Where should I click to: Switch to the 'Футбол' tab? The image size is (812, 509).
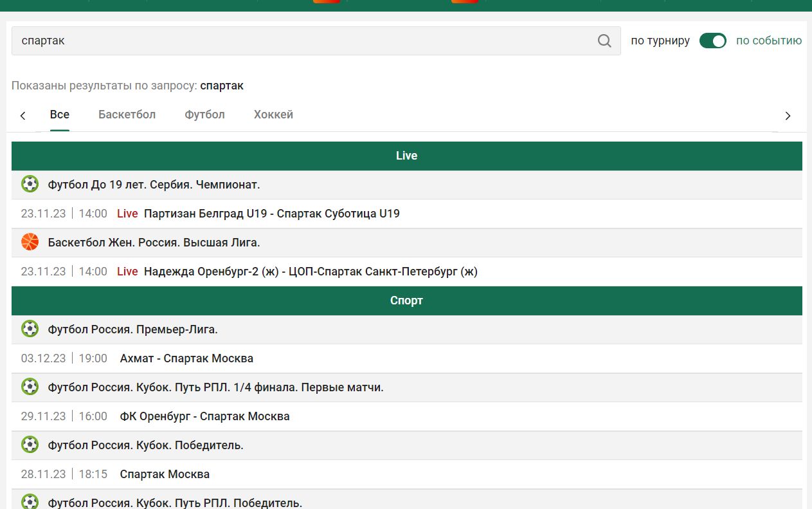(x=205, y=115)
